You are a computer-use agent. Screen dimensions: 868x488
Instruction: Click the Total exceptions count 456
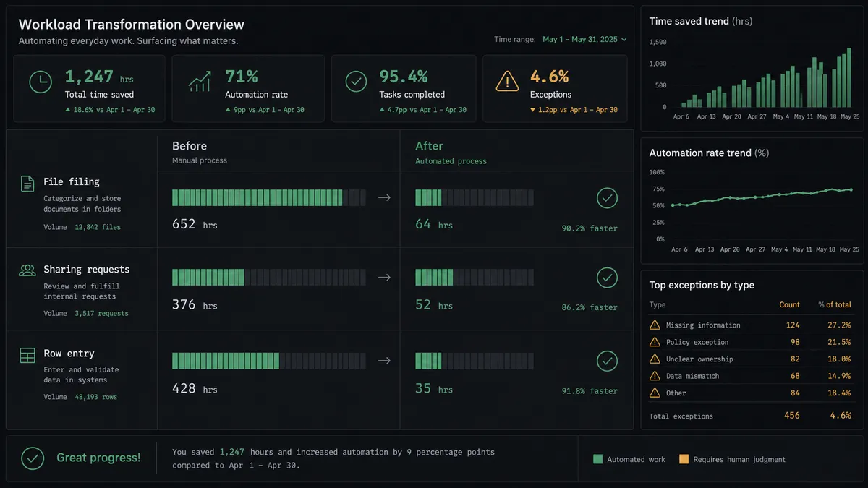click(792, 416)
